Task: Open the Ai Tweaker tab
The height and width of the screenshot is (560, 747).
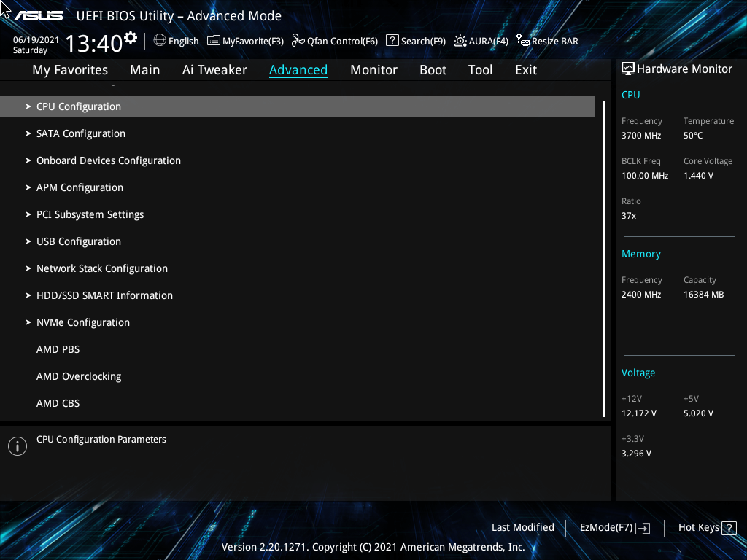Action: (x=214, y=70)
